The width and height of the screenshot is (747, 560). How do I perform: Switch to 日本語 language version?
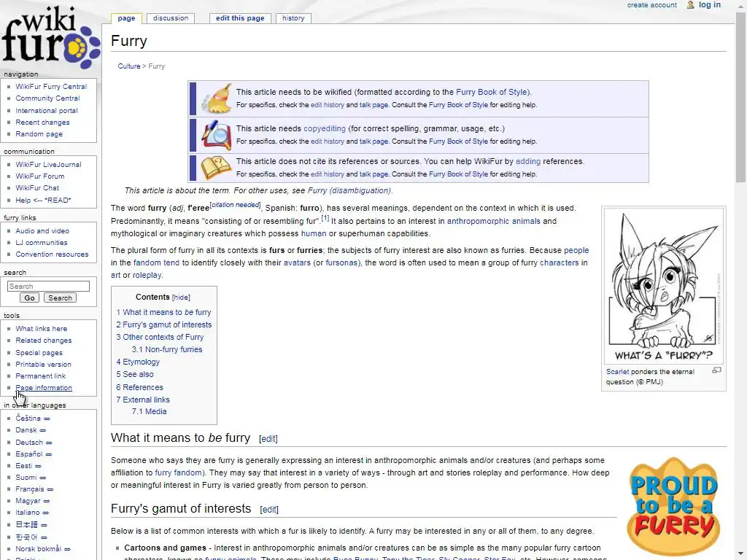click(27, 525)
